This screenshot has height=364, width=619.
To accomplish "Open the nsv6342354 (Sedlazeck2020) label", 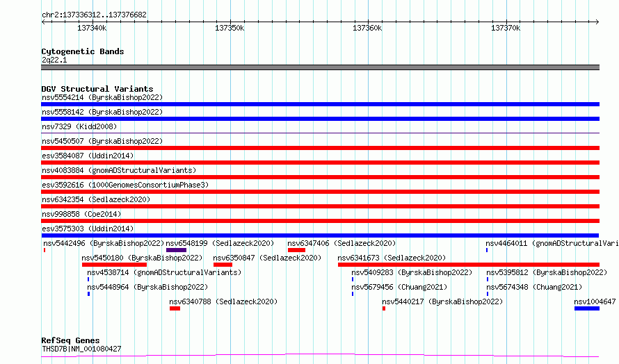I will tap(96, 199).
